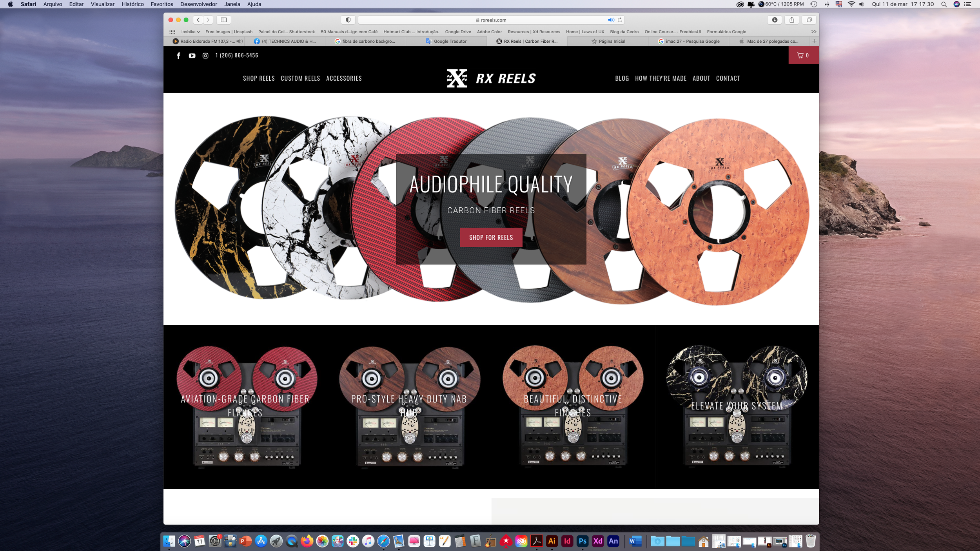Open the Elevate Your System card
980x551 pixels.
737,407
